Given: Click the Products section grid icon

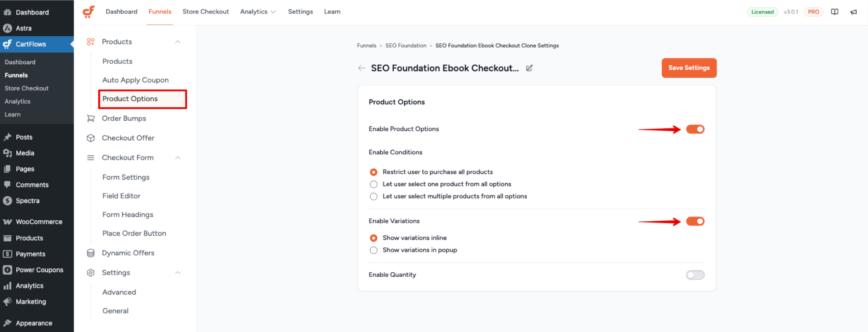Looking at the screenshot, I should (x=91, y=42).
